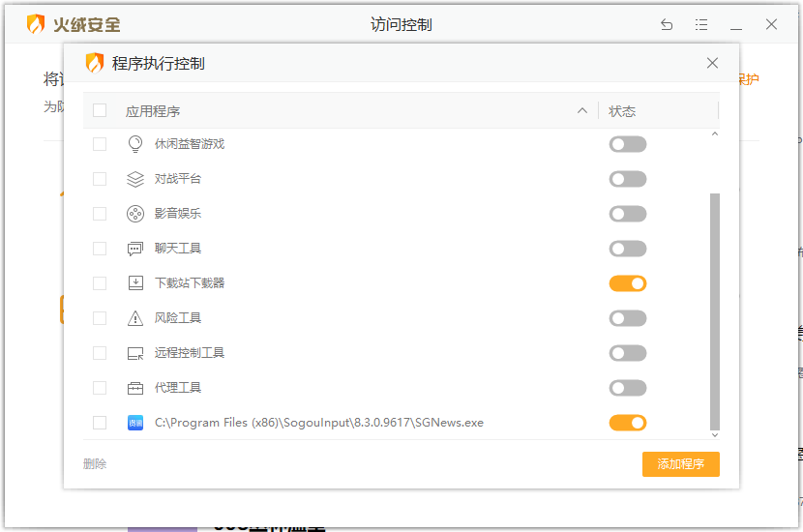This screenshot has height=532, width=803.
Task: Turn off the SGNews.exe toggle switch
Action: (x=628, y=423)
